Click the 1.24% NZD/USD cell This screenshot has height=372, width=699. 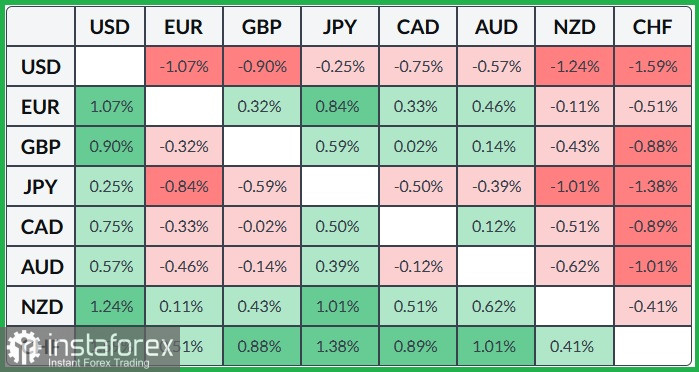pos(110,306)
